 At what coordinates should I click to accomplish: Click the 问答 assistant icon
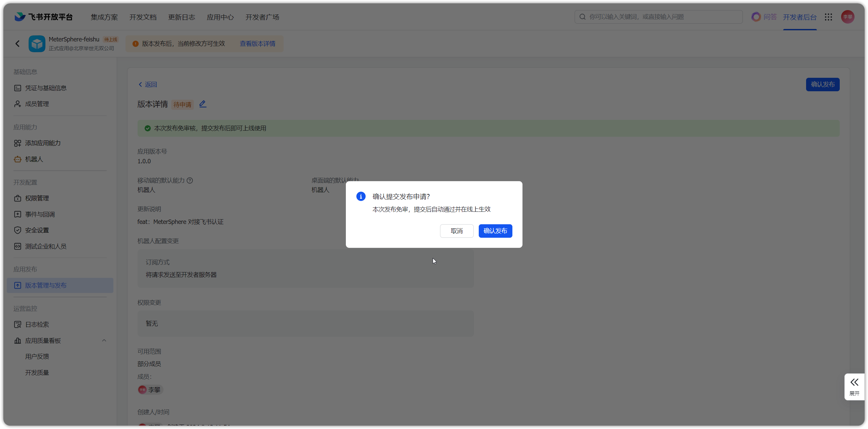(756, 17)
